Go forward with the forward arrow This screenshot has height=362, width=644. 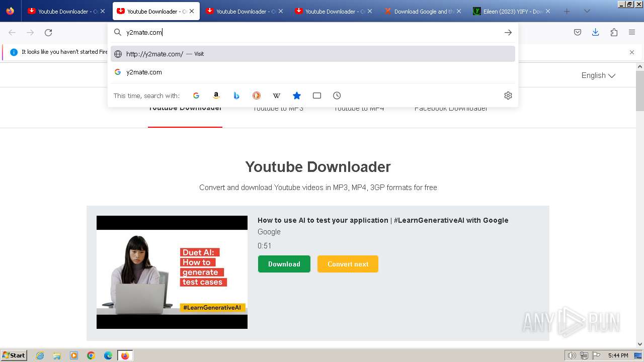[x=30, y=33]
